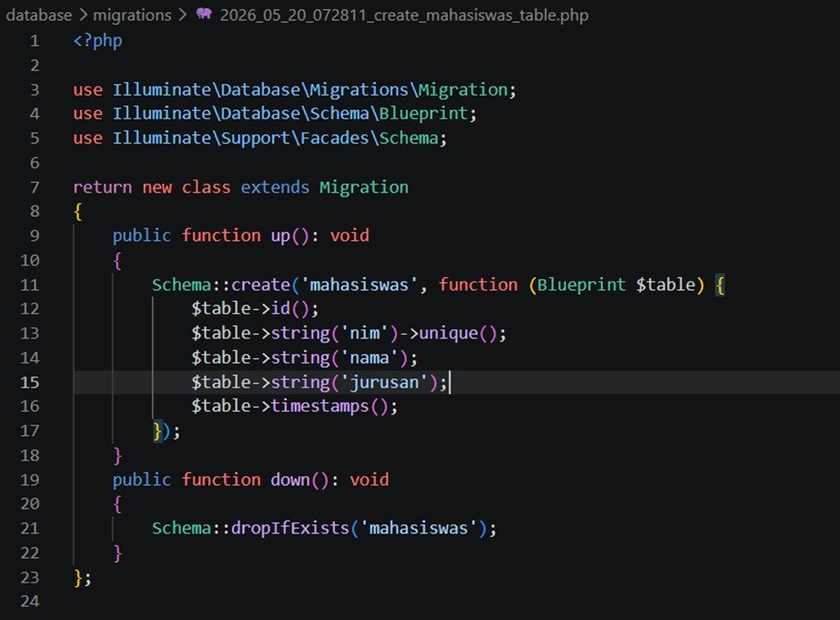Click 'Illuminate\Support\Facades\Schema' import
840x620 pixels.
pyautogui.click(x=275, y=138)
